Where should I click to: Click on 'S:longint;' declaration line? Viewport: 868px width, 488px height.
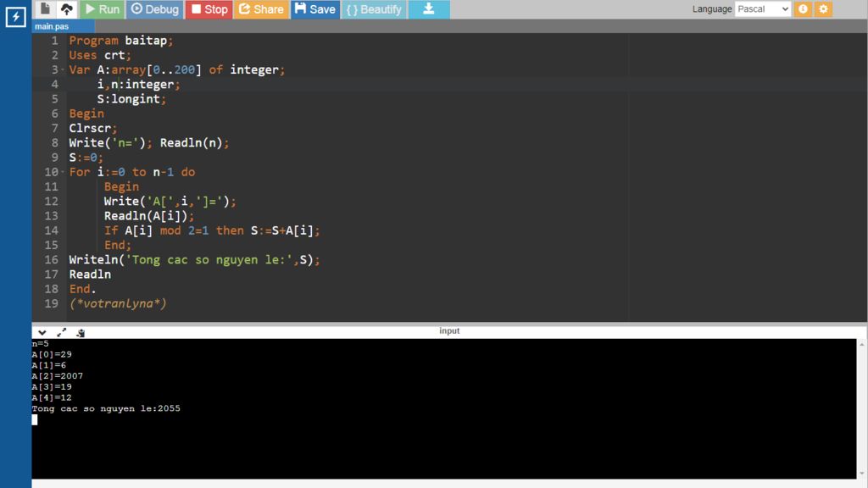(x=131, y=99)
